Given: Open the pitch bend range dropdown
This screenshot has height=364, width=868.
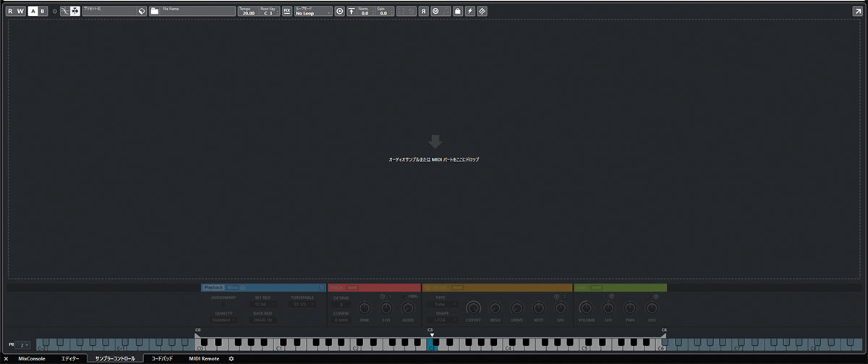Looking at the screenshot, I should [x=24, y=344].
